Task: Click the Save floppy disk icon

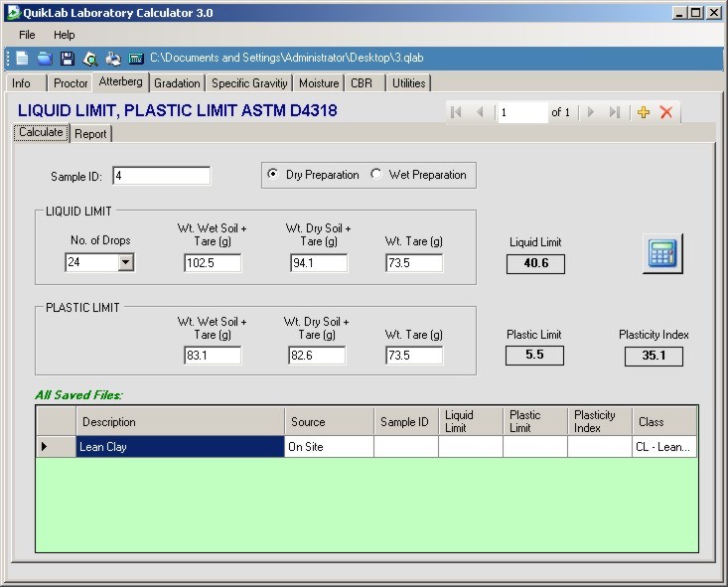Action: pyautogui.click(x=68, y=59)
